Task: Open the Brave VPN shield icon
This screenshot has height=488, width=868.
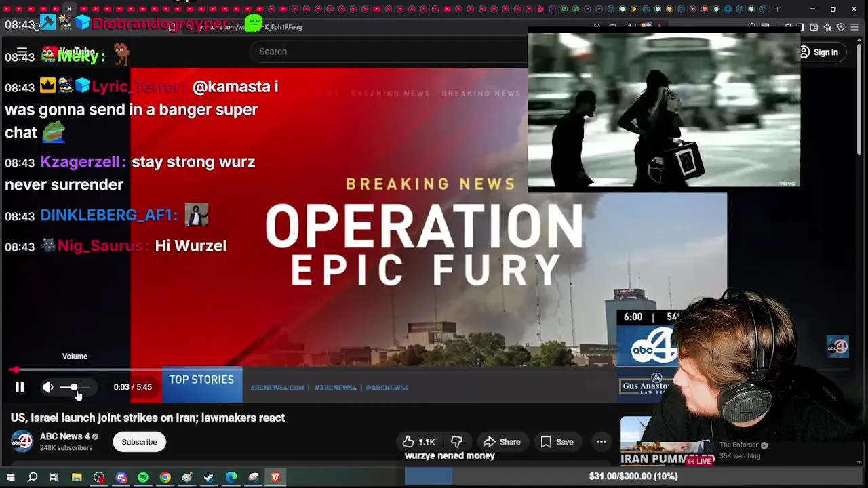Action: point(841,27)
